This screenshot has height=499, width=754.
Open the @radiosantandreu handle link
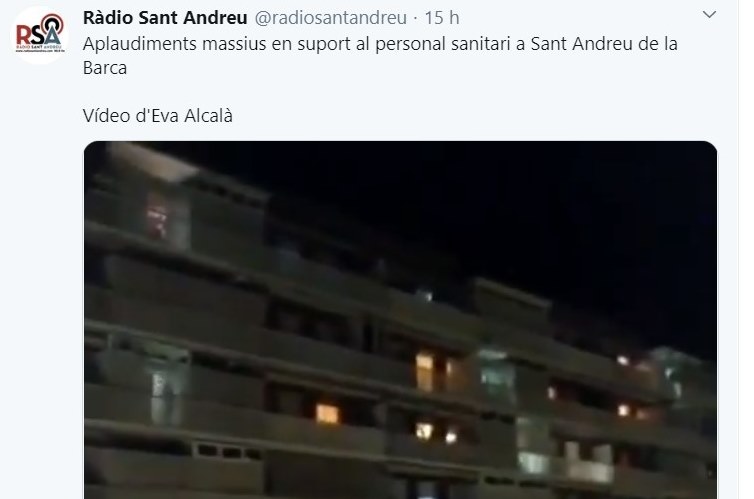pyautogui.click(x=330, y=18)
